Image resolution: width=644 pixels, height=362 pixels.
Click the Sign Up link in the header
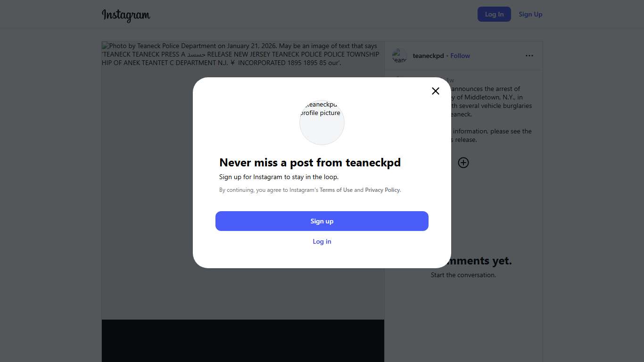point(530,14)
